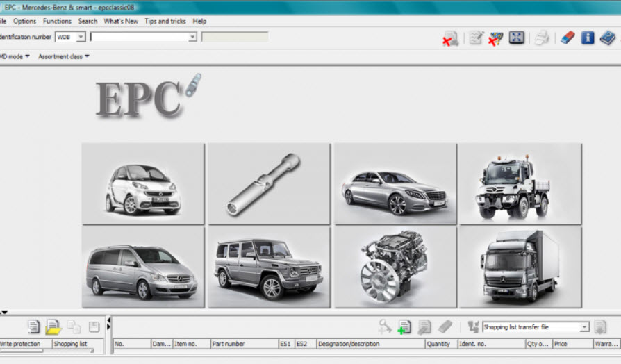
Task: Click the ES1 column header
Action: click(x=287, y=344)
